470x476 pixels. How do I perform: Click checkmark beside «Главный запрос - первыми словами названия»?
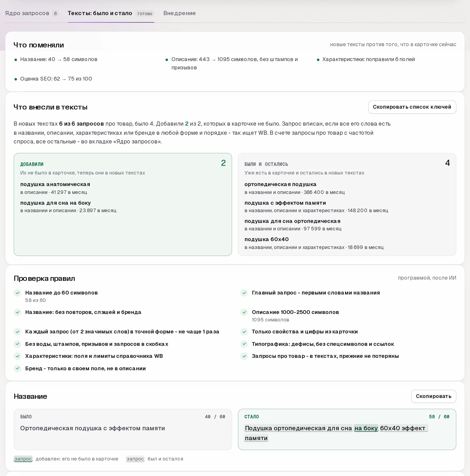[244, 293]
